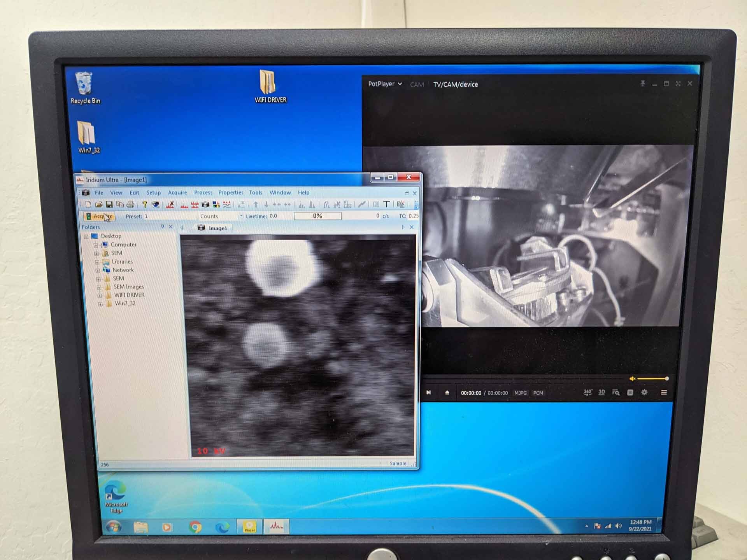The image size is (747, 560).
Task: Click the PotPlayer 3D mode icon
Action: point(601,392)
